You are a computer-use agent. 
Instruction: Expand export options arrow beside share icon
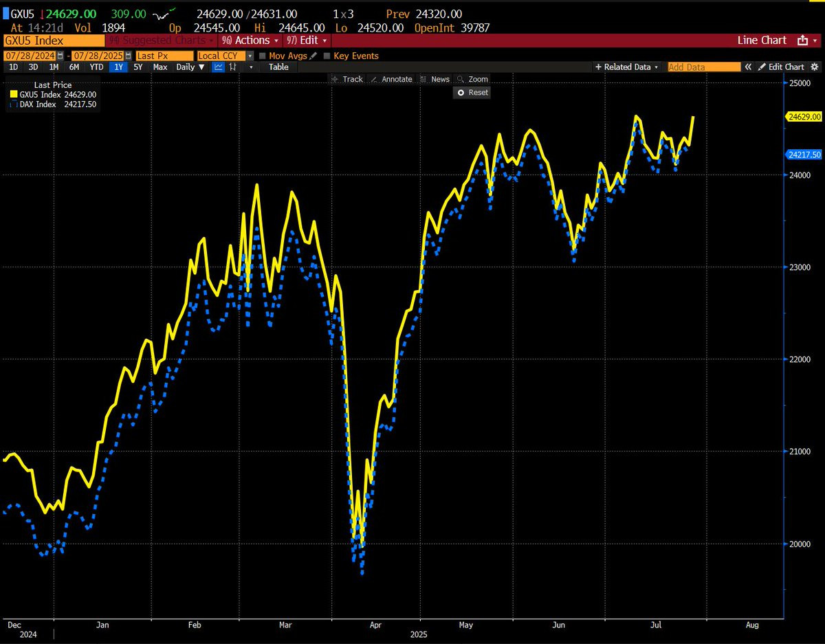tap(815, 41)
